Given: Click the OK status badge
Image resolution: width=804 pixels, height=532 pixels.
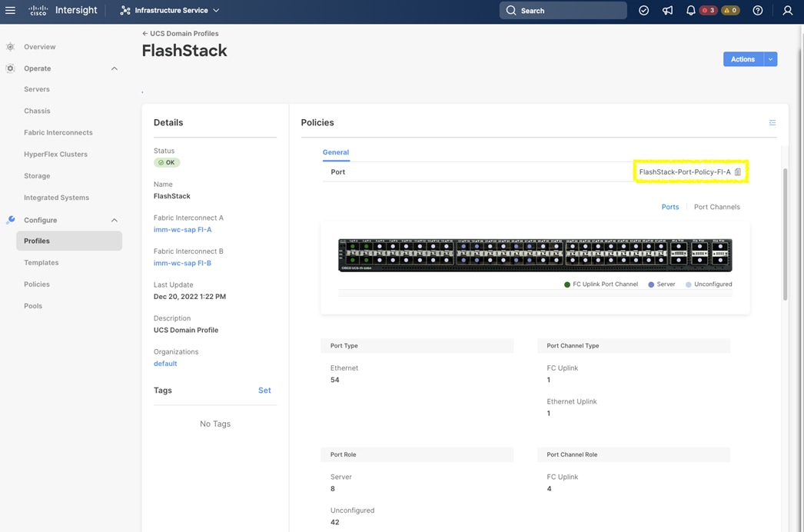Looking at the screenshot, I should click(167, 163).
